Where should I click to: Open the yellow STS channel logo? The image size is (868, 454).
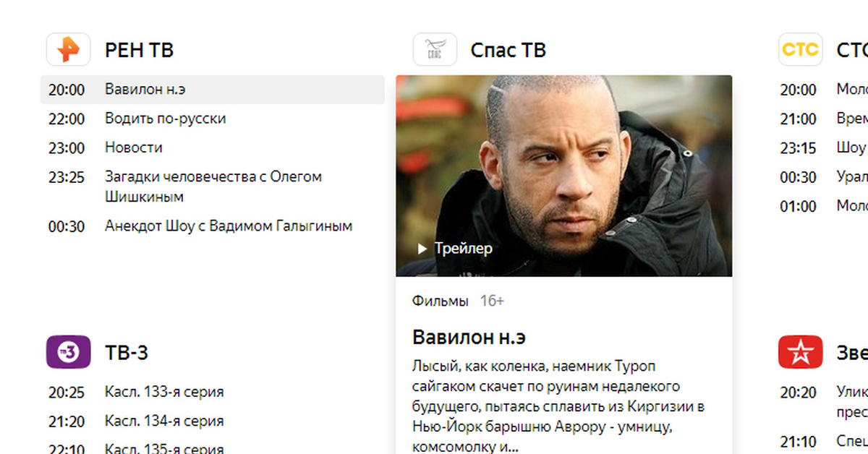point(801,49)
